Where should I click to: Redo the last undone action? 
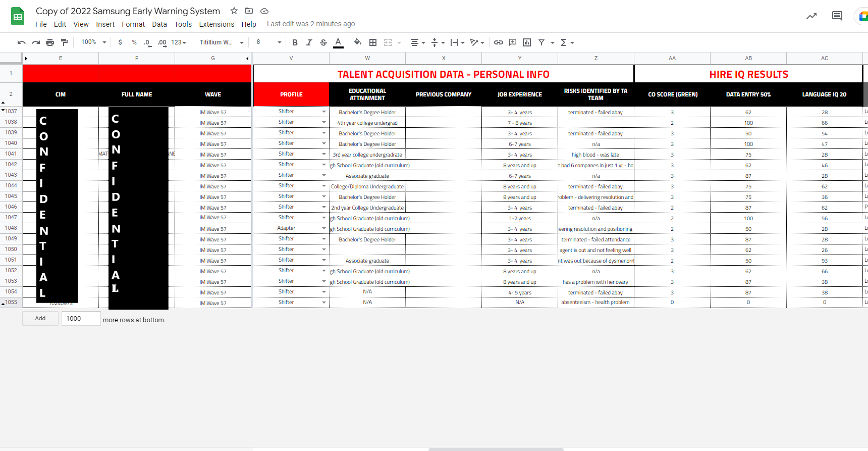coord(36,42)
